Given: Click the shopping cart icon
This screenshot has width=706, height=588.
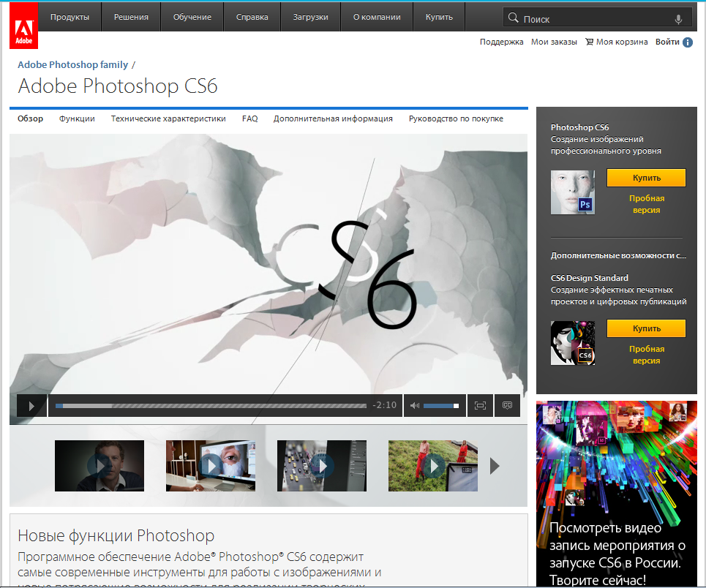Looking at the screenshot, I should pyautogui.click(x=589, y=42).
